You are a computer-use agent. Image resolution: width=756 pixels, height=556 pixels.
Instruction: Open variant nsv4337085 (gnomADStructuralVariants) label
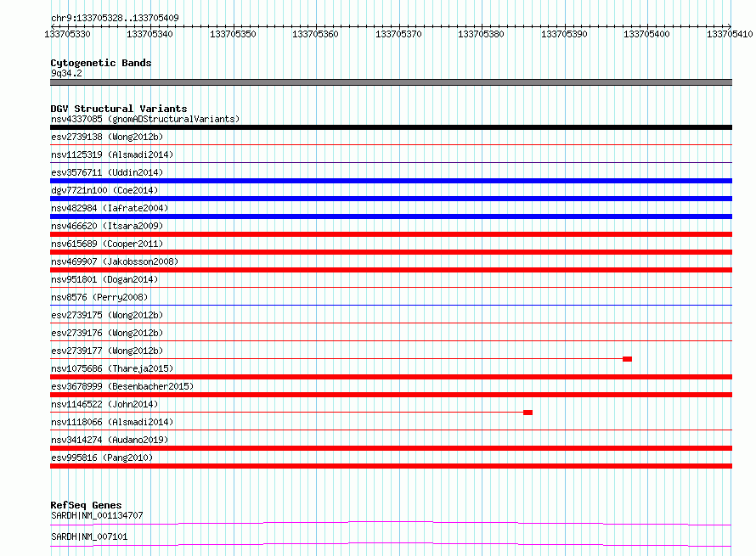145,119
